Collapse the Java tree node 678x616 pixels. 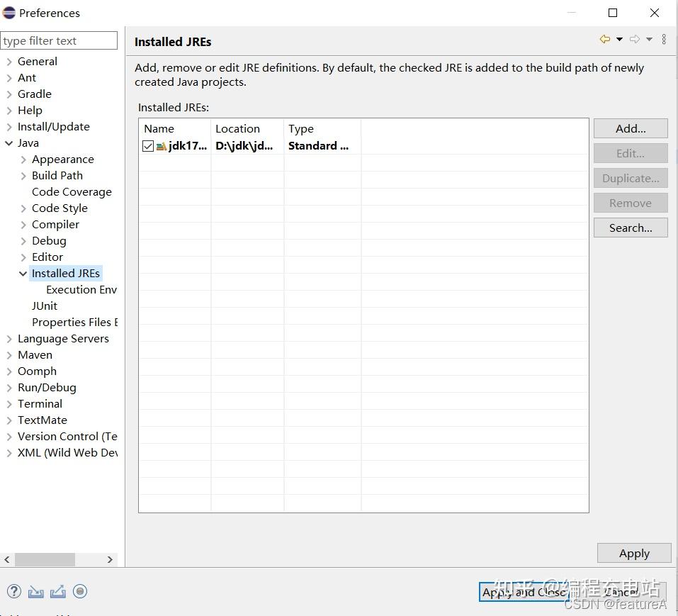(9, 143)
